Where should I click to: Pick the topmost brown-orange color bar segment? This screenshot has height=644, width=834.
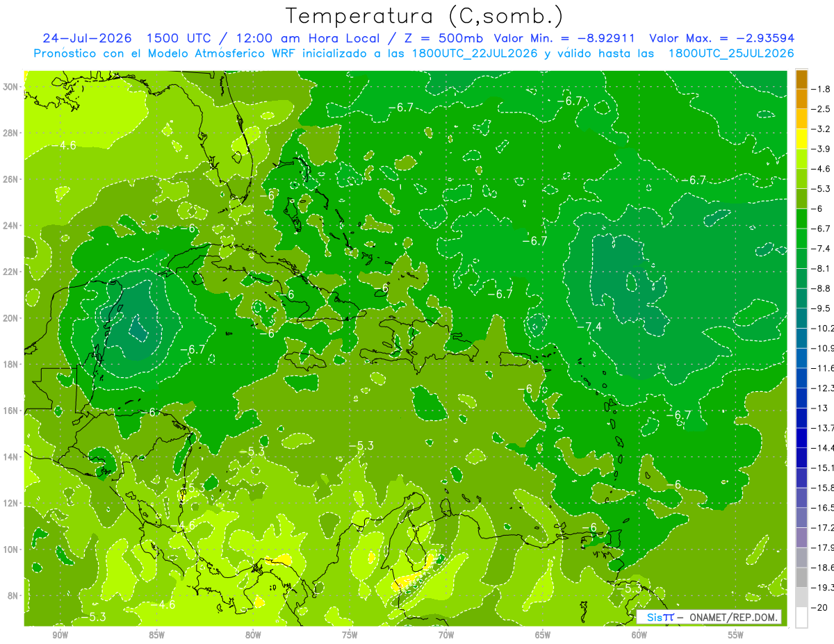pos(801,80)
